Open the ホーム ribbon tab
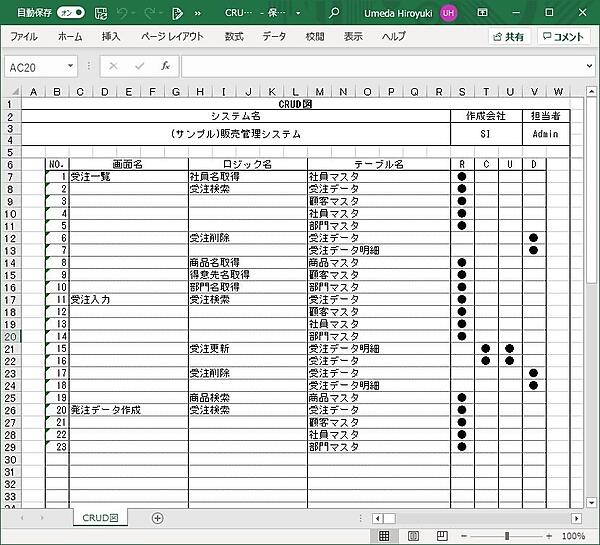Screen dimensions: 600x545 click(x=70, y=37)
